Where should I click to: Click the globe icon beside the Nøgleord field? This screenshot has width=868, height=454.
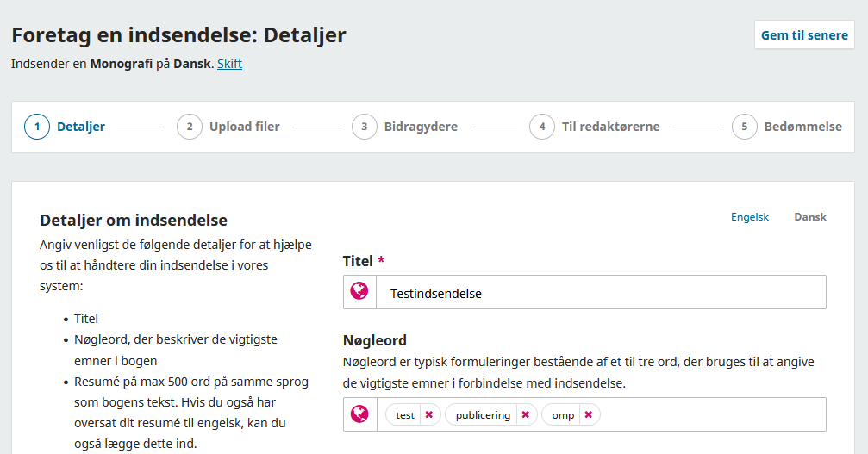[x=359, y=414]
